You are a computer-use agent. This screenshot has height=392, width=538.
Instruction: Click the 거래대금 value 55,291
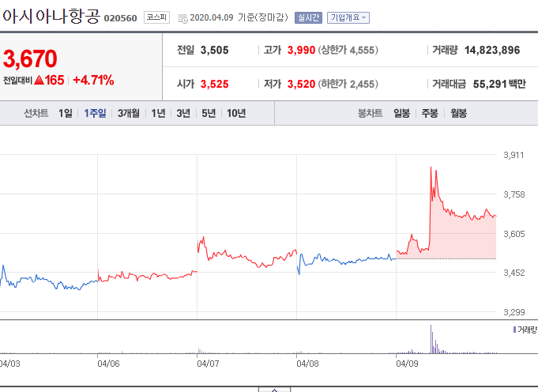[490, 84]
